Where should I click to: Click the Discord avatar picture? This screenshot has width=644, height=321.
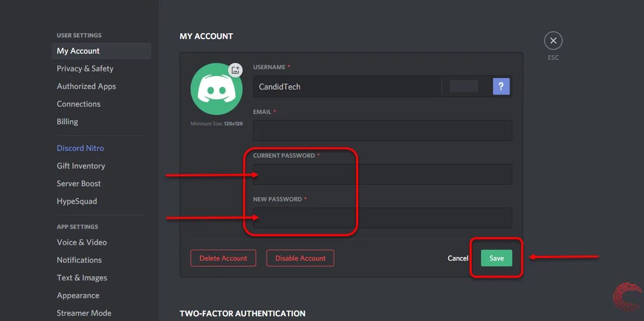tap(216, 89)
